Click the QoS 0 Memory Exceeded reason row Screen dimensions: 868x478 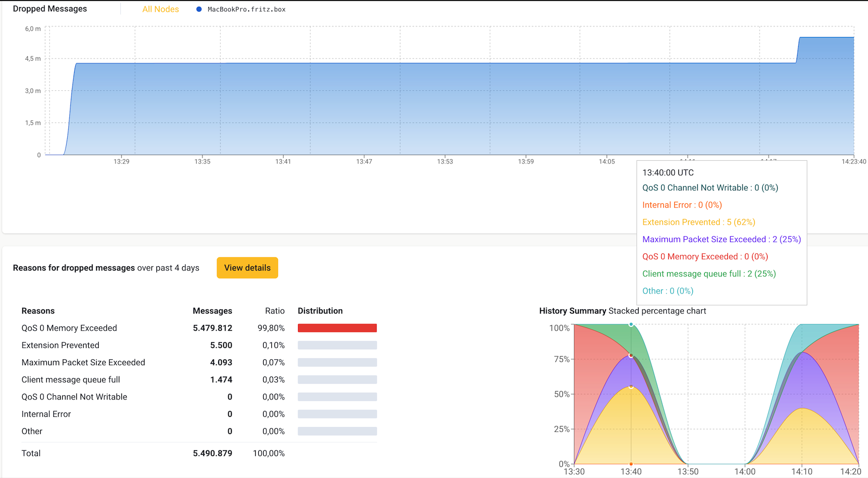click(x=199, y=328)
